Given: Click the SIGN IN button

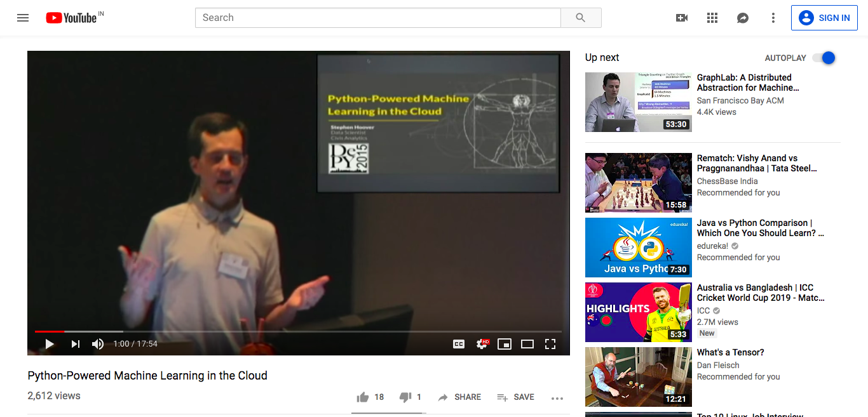Looking at the screenshot, I should tap(824, 18).
